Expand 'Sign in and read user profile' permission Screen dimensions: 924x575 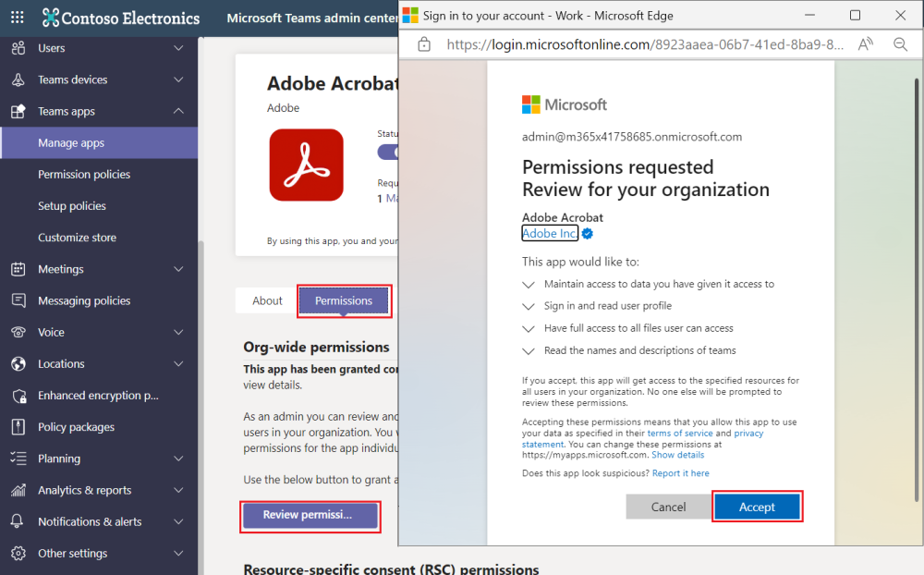click(529, 306)
